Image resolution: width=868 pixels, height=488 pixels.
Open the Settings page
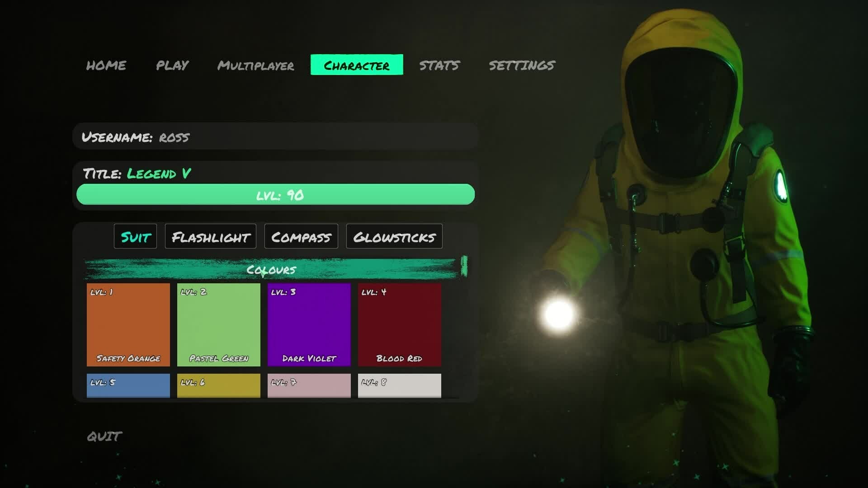click(x=522, y=65)
